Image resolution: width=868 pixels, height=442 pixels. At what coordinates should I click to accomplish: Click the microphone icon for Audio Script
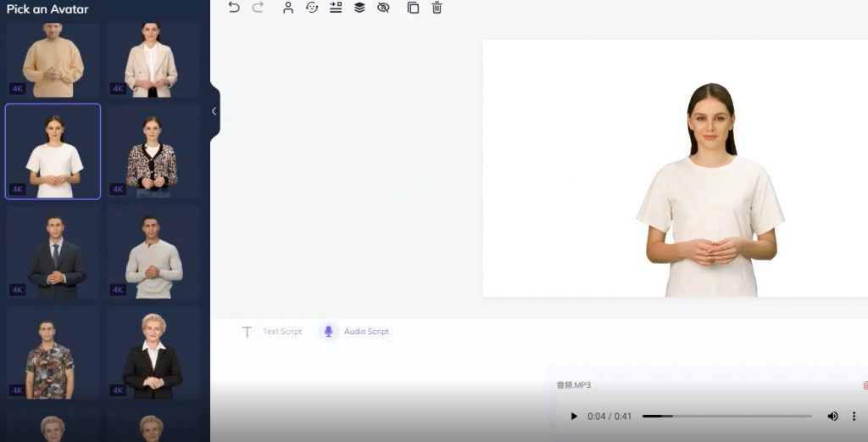328,331
